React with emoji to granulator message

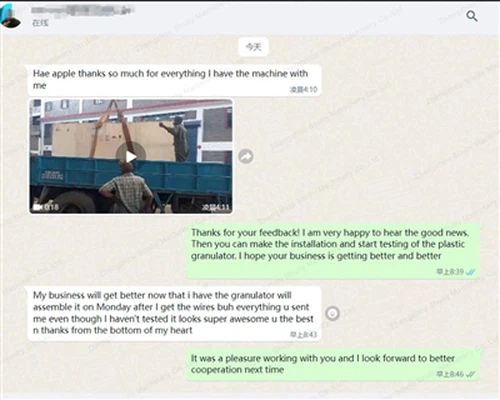tap(332, 313)
